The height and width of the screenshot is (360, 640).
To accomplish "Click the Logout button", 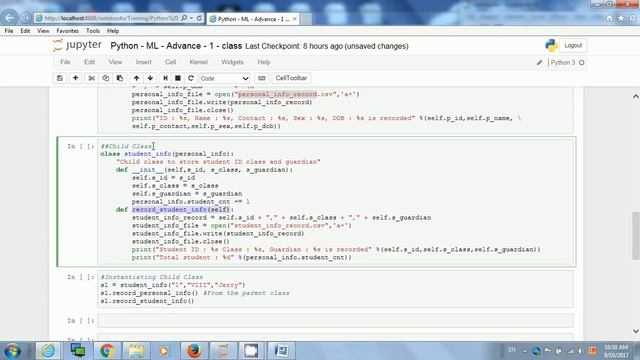I will point(573,45).
